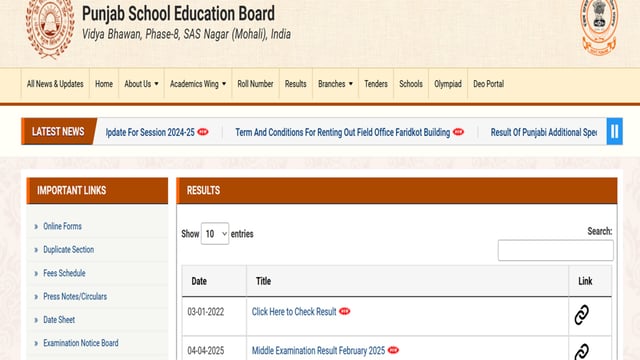640x360 pixels.
Task: Open Result Of Punjabi Additional news item
Action: pos(544,132)
